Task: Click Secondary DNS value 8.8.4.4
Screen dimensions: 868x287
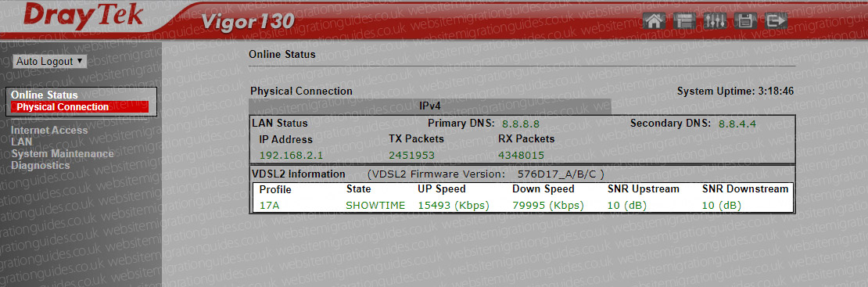Action: (x=737, y=124)
